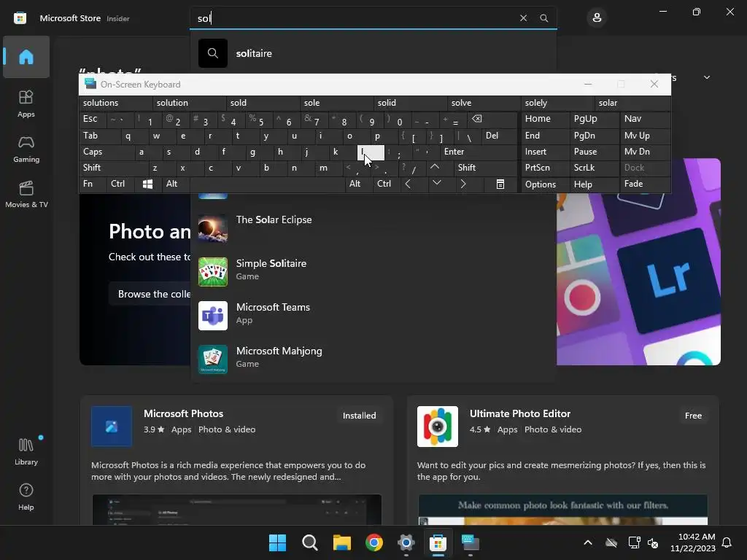
Task: Click the Free button for Ultimate Photo Editor
Action: point(693,416)
